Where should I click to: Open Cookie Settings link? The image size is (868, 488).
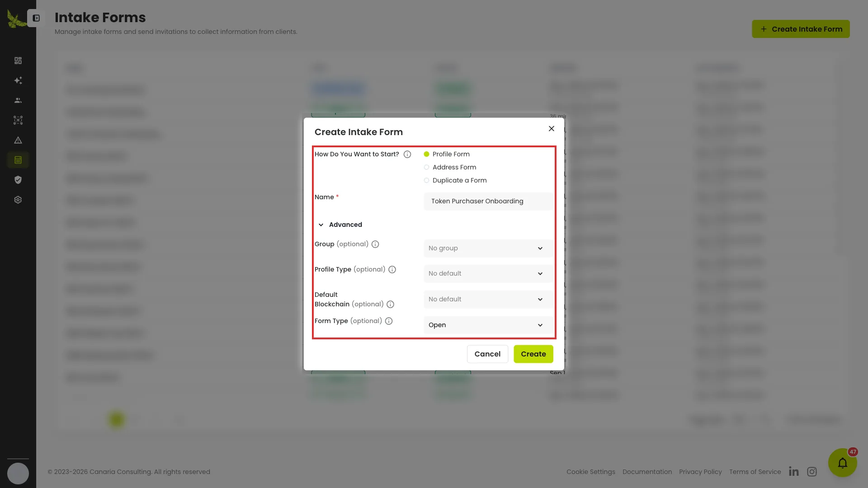[x=591, y=472]
